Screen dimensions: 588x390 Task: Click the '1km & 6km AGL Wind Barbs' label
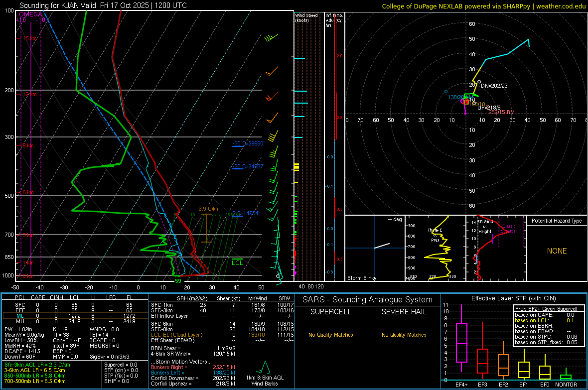(265, 380)
